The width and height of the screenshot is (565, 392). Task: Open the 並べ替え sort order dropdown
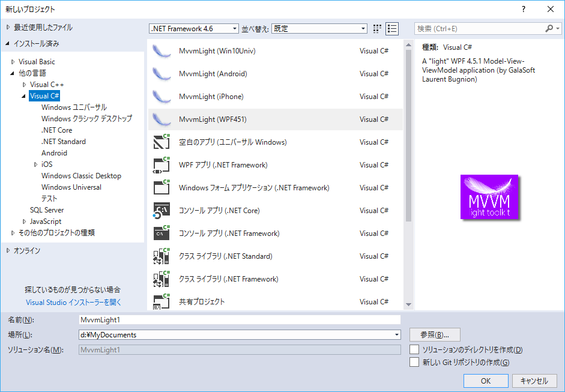pos(319,29)
